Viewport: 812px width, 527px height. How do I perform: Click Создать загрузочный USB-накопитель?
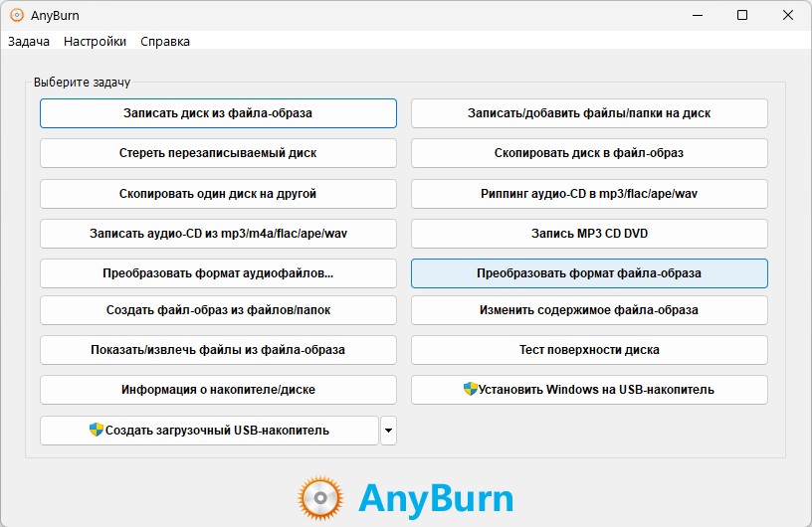[209, 431]
